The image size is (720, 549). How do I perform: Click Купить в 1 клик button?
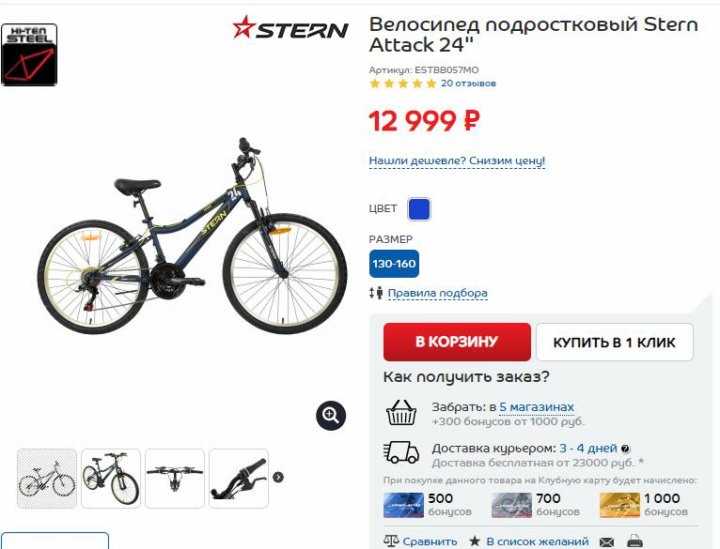614,342
